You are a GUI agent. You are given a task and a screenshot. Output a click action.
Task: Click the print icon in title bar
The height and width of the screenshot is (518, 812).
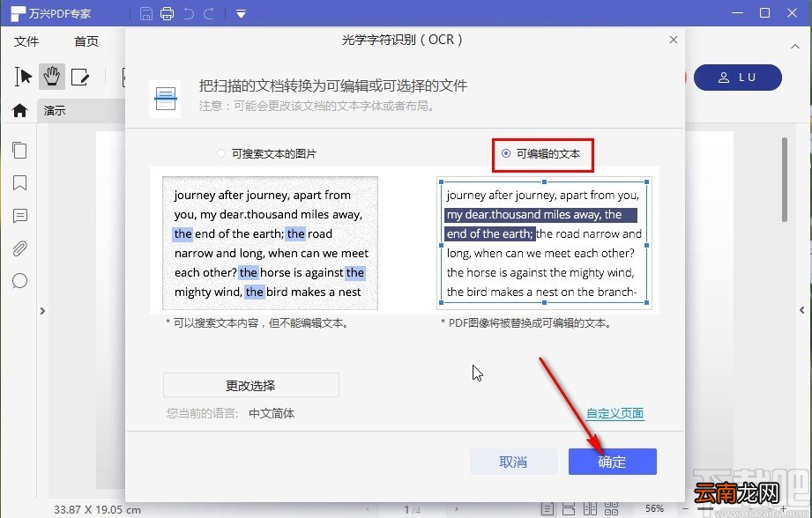click(x=167, y=13)
